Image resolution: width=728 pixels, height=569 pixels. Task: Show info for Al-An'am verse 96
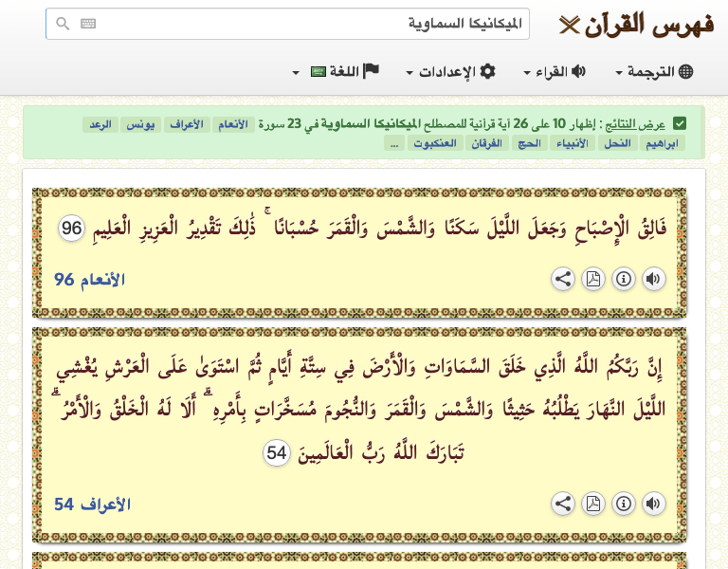(624, 279)
